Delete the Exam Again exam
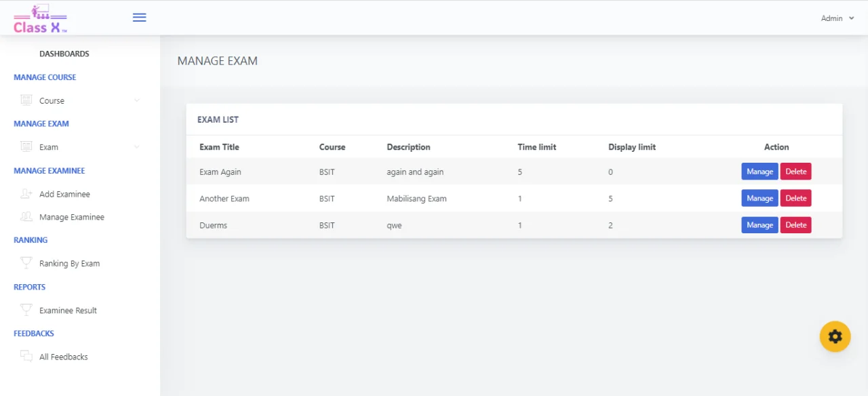Screen dimensions: 868x396 coord(796,172)
